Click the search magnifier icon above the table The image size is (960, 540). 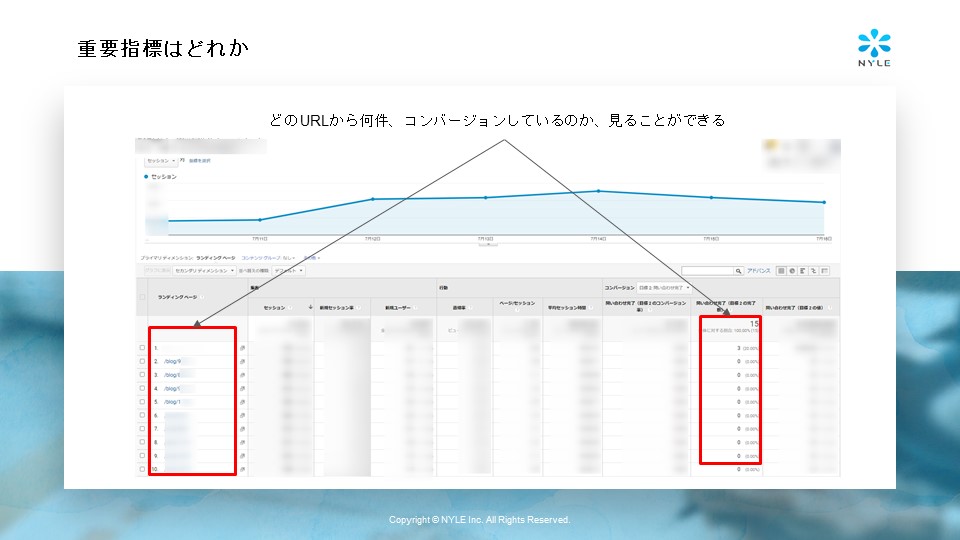pos(738,271)
